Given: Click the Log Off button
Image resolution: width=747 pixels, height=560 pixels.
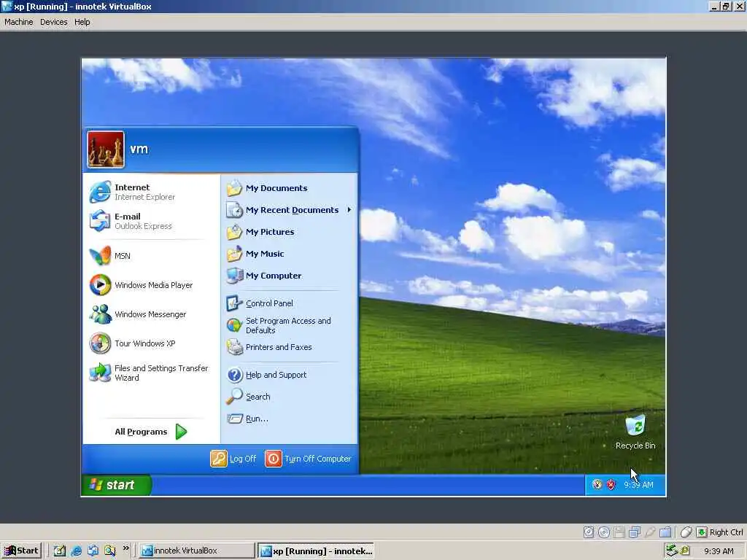Looking at the screenshot, I should pos(233,459).
